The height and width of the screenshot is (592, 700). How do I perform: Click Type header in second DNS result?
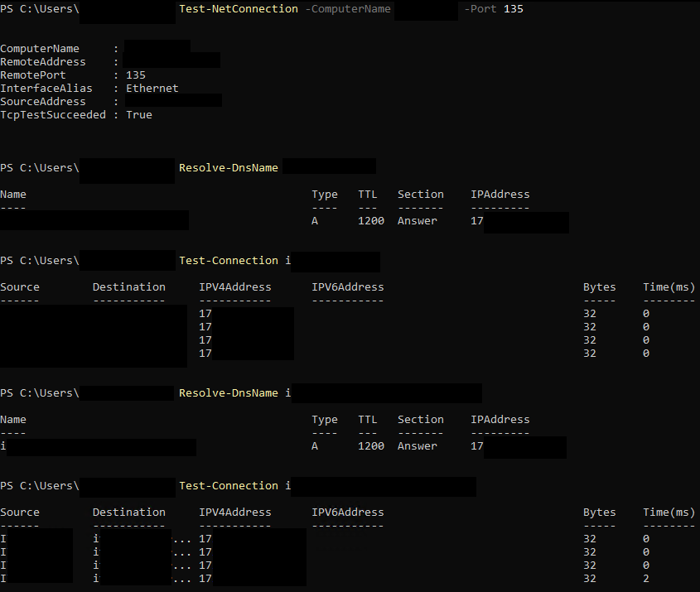[x=325, y=420]
